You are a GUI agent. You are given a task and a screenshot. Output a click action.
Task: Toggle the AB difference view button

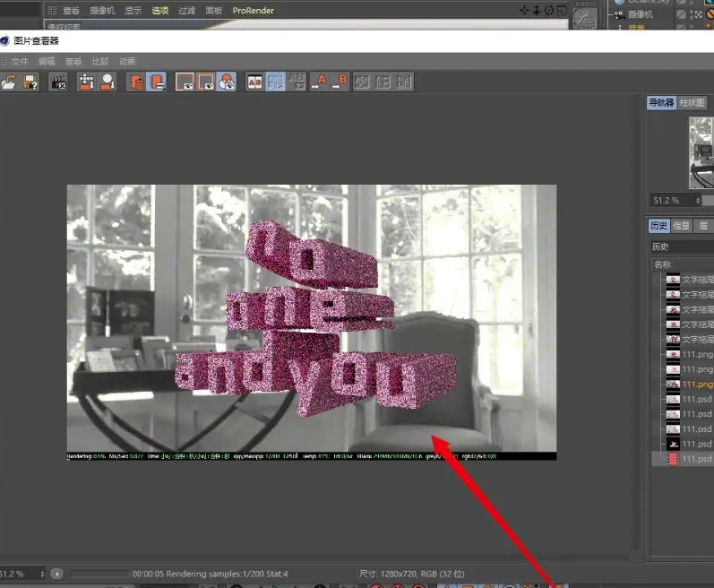tap(297, 82)
